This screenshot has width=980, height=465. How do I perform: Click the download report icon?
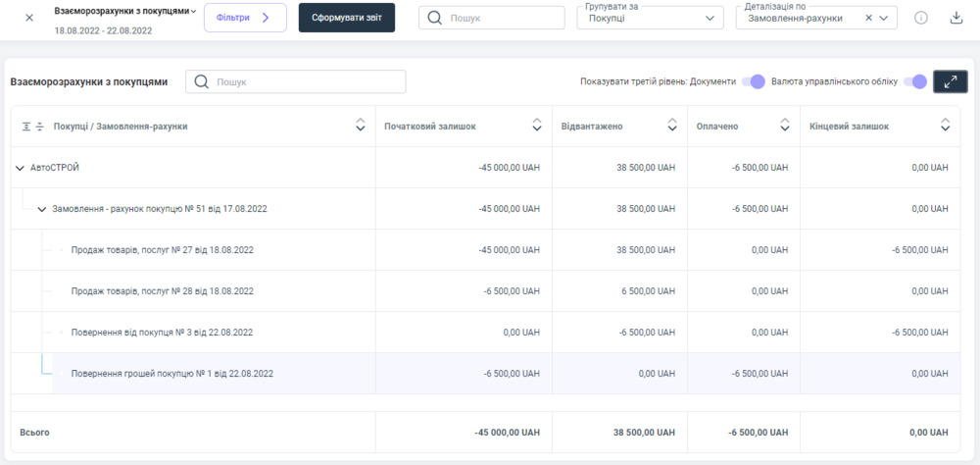(956, 18)
